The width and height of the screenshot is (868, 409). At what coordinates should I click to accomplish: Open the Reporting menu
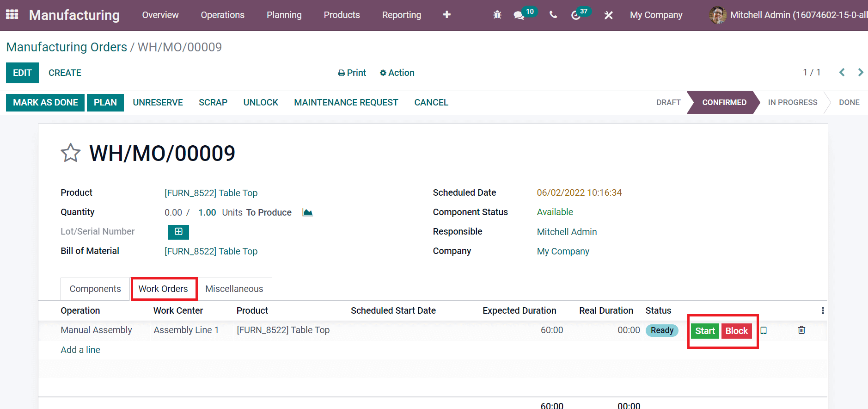click(402, 15)
